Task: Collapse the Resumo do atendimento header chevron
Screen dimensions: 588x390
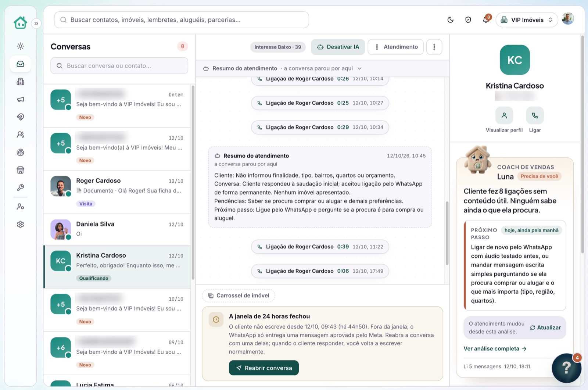Action: 359,68
